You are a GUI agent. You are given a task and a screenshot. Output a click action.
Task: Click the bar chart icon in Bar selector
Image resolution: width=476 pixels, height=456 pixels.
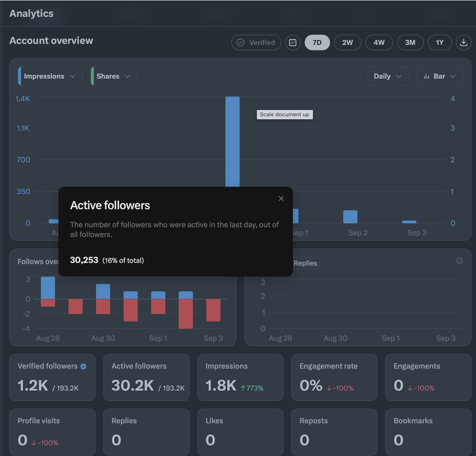tap(426, 76)
